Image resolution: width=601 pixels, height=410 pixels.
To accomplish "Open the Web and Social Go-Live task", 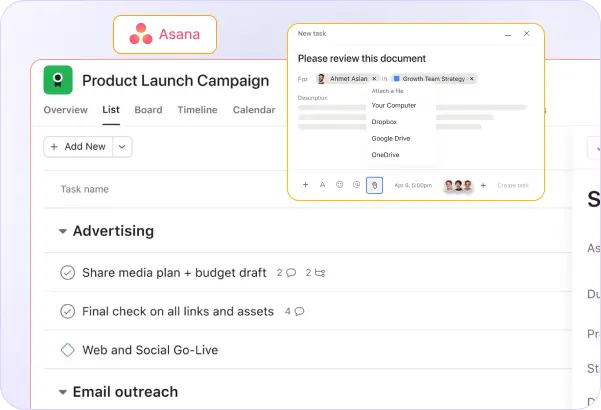I will coord(150,350).
